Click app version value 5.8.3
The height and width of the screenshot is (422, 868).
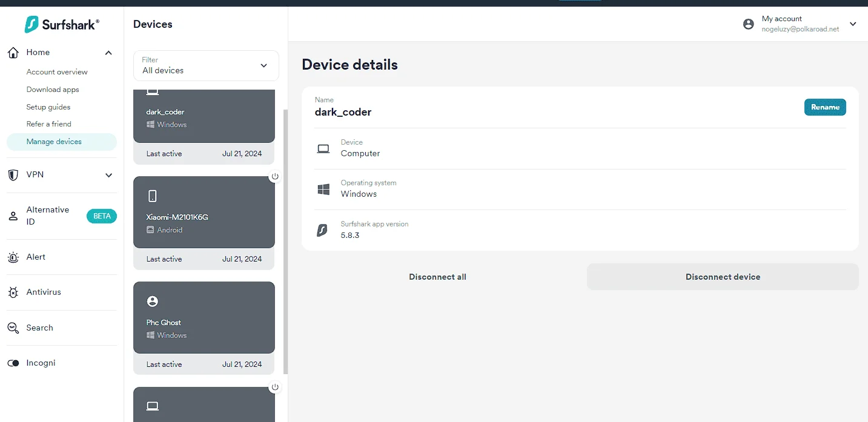pos(350,235)
